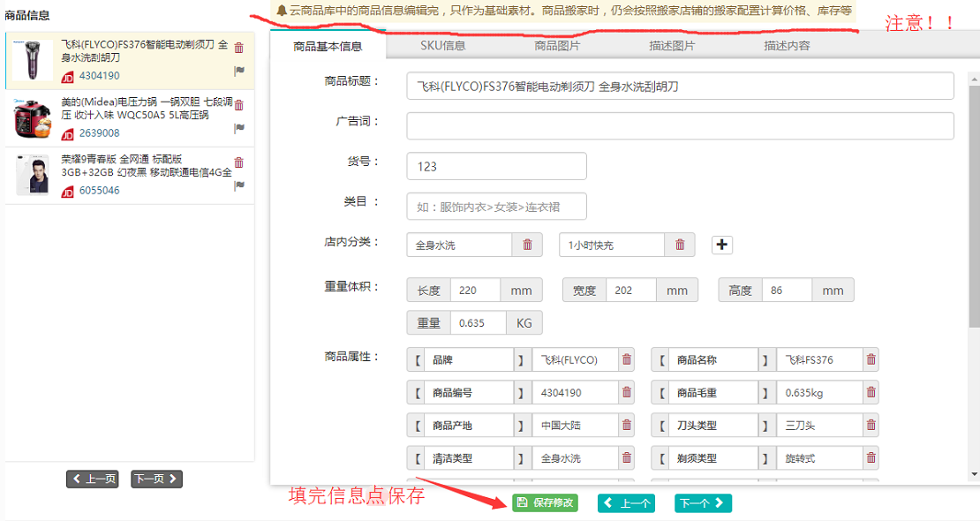Screen dimensions: 980x521
Task: Edit the 品牌 attribute name field
Action: (x=469, y=359)
